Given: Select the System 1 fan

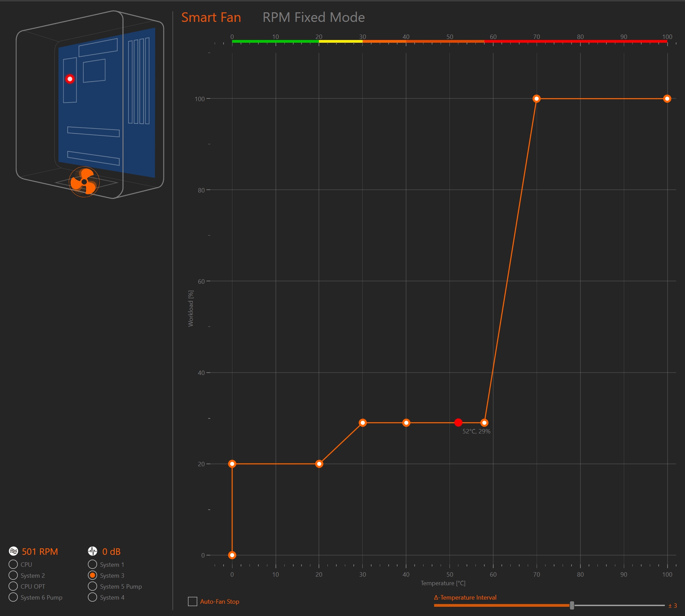Looking at the screenshot, I should tap(92, 564).
